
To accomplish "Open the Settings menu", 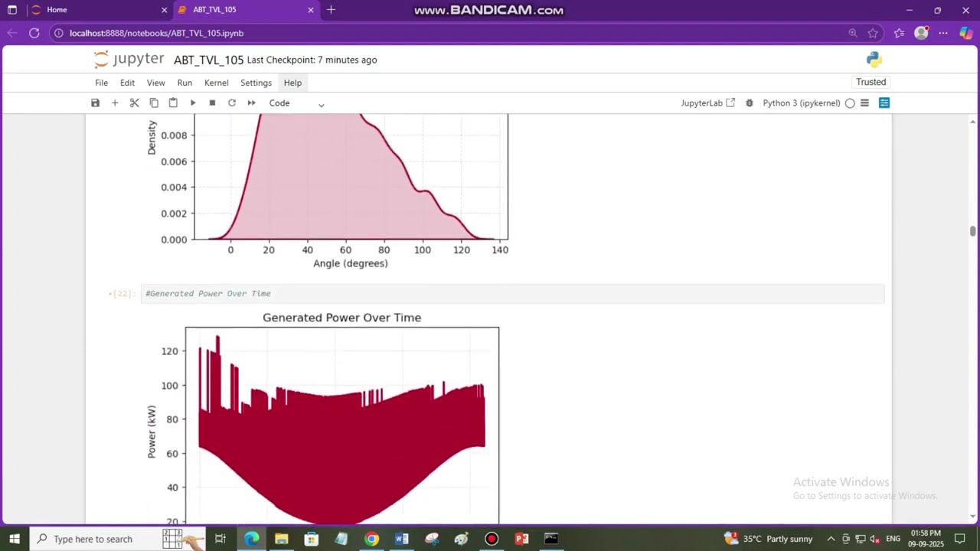I will [256, 83].
